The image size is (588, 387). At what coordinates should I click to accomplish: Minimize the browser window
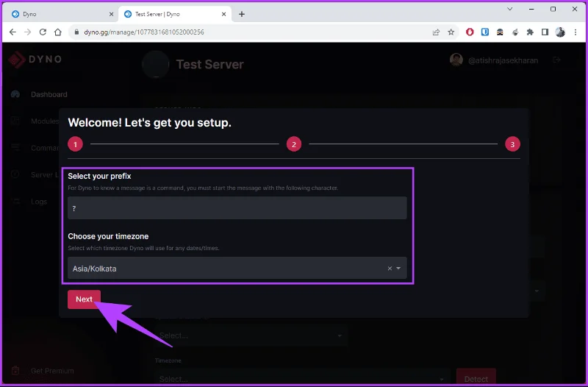(x=531, y=9)
